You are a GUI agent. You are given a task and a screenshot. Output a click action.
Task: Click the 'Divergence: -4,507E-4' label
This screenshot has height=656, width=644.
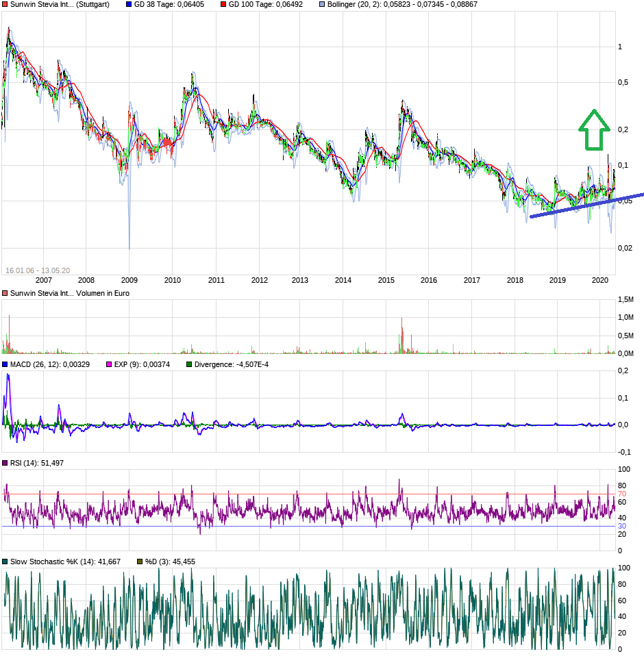(x=232, y=364)
